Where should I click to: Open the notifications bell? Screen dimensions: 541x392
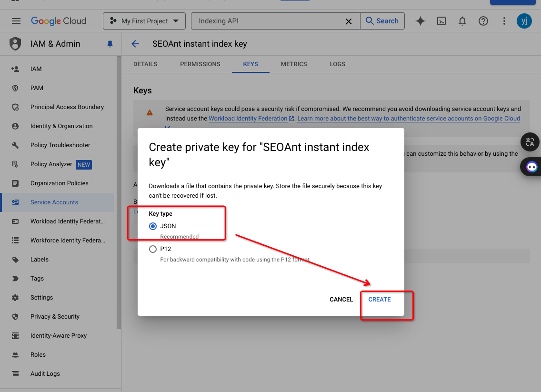462,21
